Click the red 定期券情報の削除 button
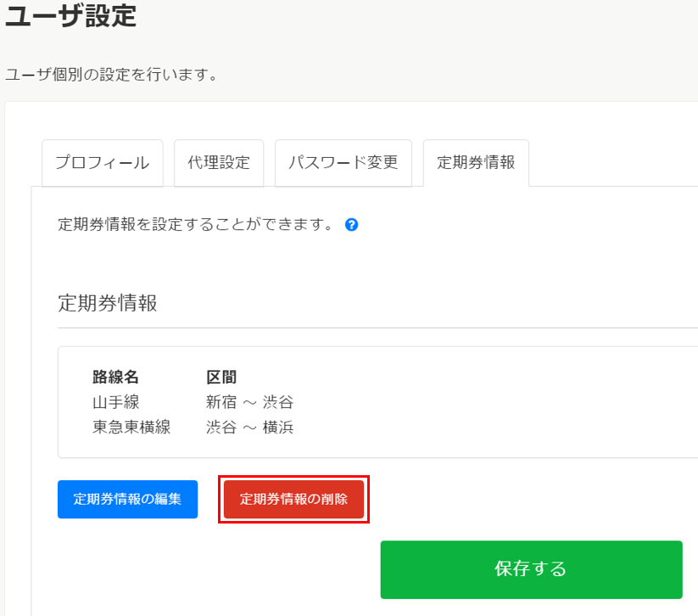 [293, 500]
